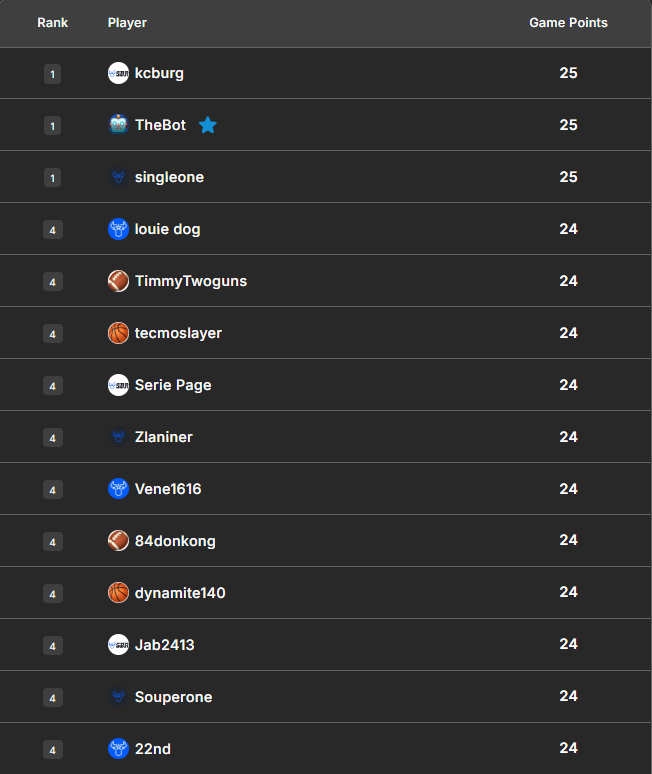Click 84donkong's football avatar icon
The image size is (652, 774).
(118, 541)
